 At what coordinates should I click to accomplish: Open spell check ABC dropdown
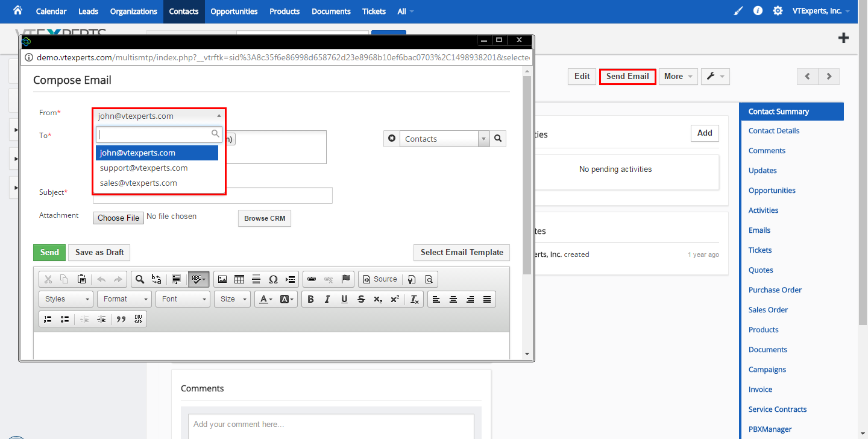[x=198, y=279]
